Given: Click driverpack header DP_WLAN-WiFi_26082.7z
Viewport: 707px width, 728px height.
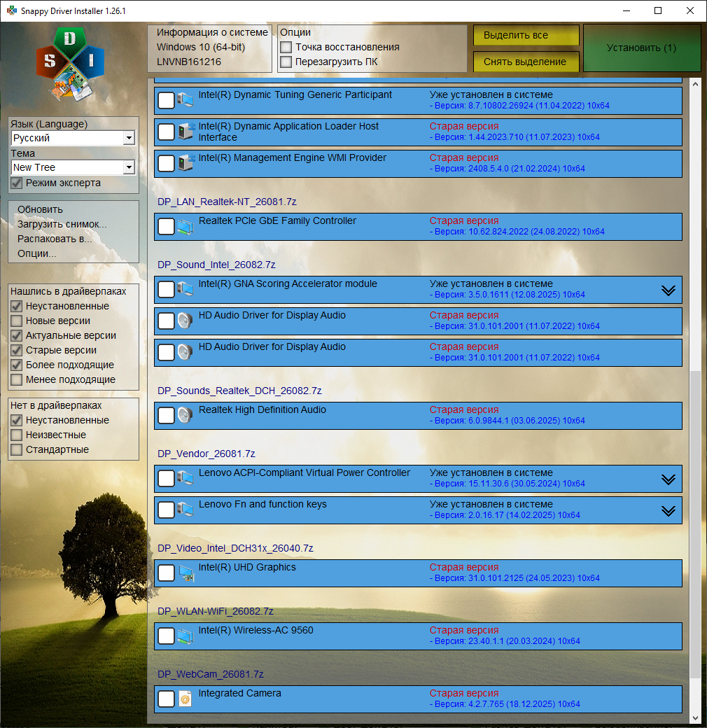Looking at the screenshot, I should [216, 612].
